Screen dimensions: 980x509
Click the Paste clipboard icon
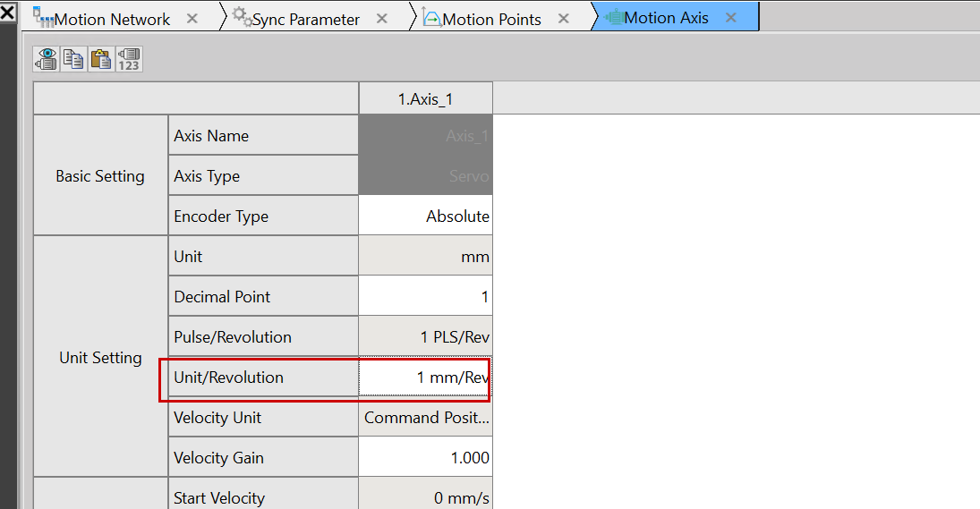pyautogui.click(x=101, y=59)
